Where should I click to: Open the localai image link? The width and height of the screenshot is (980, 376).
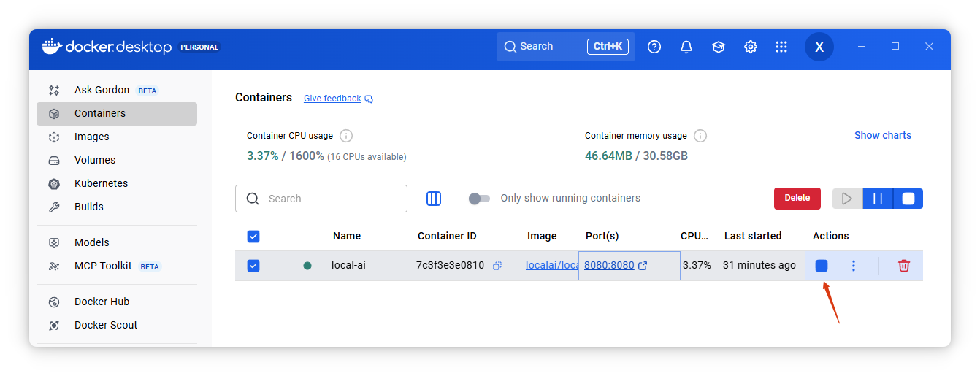pyautogui.click(x=552, y=265)
